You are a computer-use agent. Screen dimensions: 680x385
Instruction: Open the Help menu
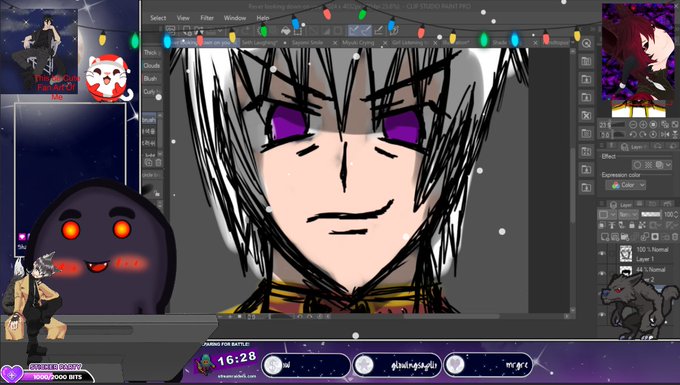[x=263, y=18]
